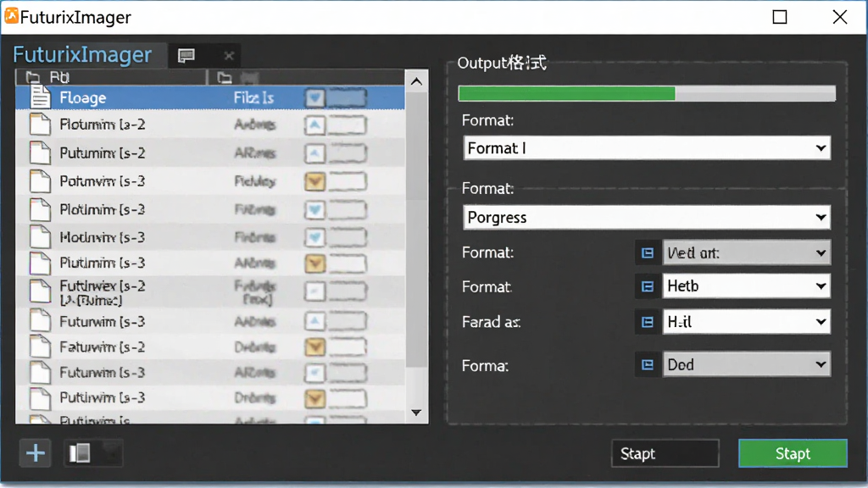868x488 pixels.
Task: Click the file icon of Motlnvim [s-3
Action: click(40, 237)
